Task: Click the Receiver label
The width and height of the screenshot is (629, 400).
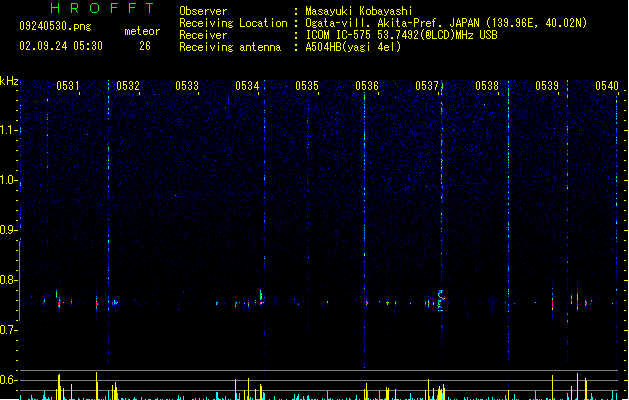Action: tap(203, 35)
